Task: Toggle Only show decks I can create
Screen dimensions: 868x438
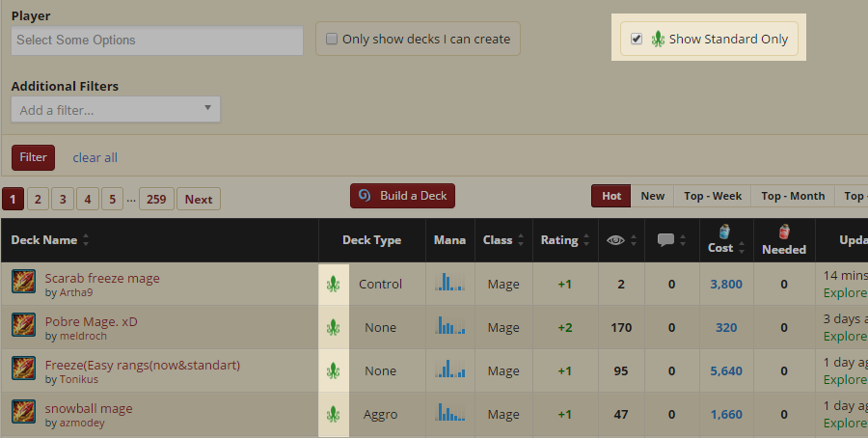Action: pos(332,39)
